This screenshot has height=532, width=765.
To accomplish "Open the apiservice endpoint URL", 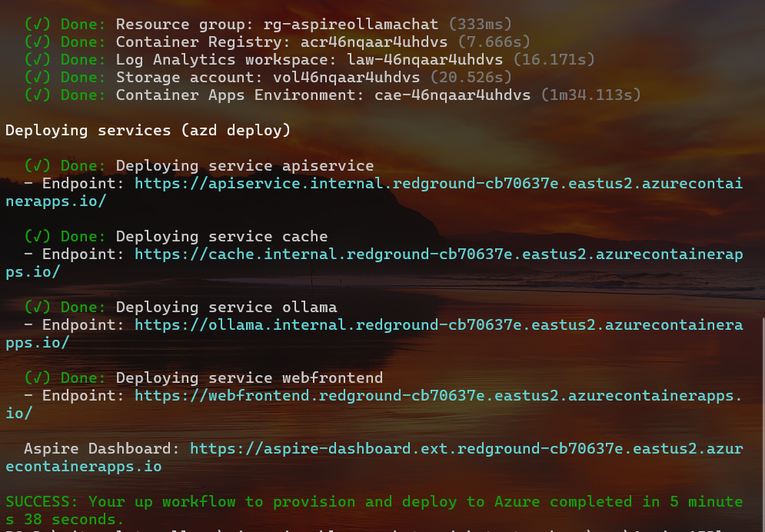I will 438,184.
